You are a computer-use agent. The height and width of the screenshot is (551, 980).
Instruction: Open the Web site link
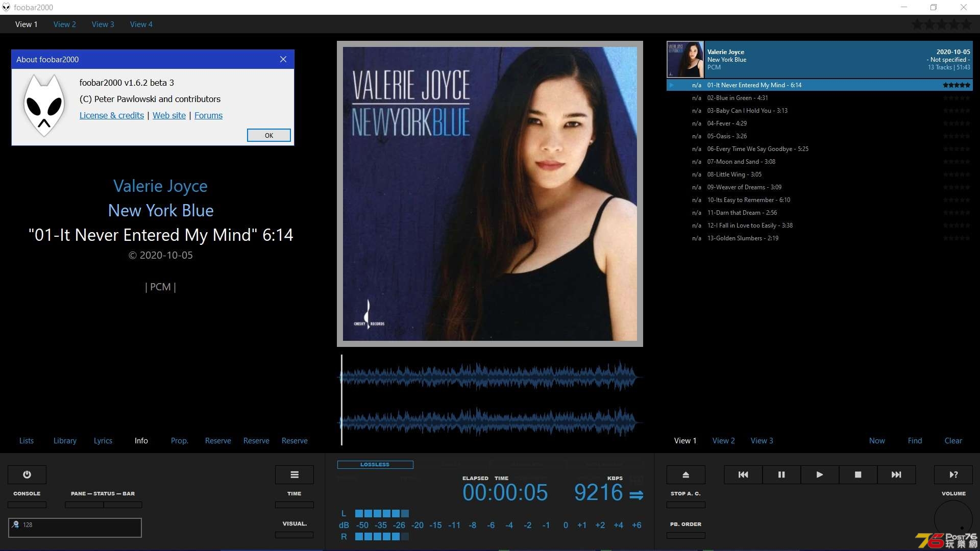tap(169, 115)
